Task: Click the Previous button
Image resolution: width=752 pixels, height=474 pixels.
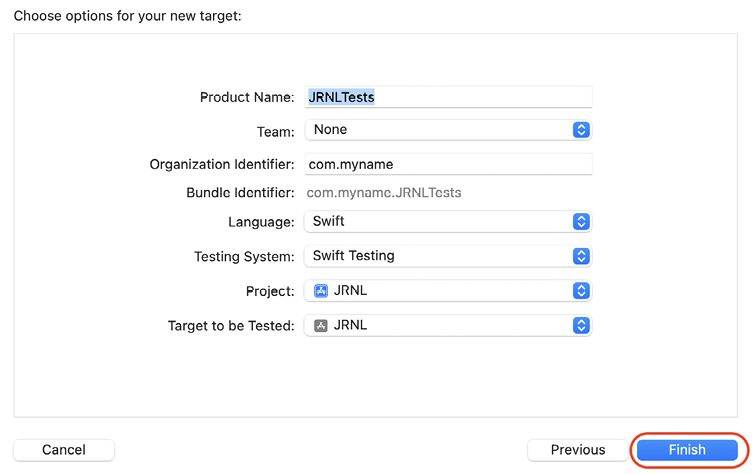Action: [x=577, y=450]
